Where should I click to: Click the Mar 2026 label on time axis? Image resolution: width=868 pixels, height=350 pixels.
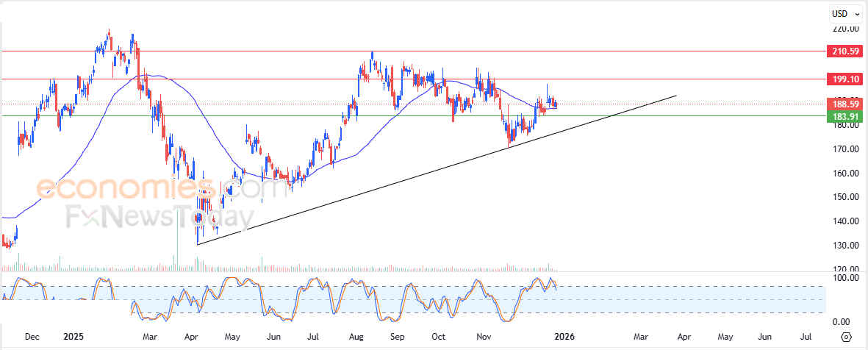(x=641, y=337)
